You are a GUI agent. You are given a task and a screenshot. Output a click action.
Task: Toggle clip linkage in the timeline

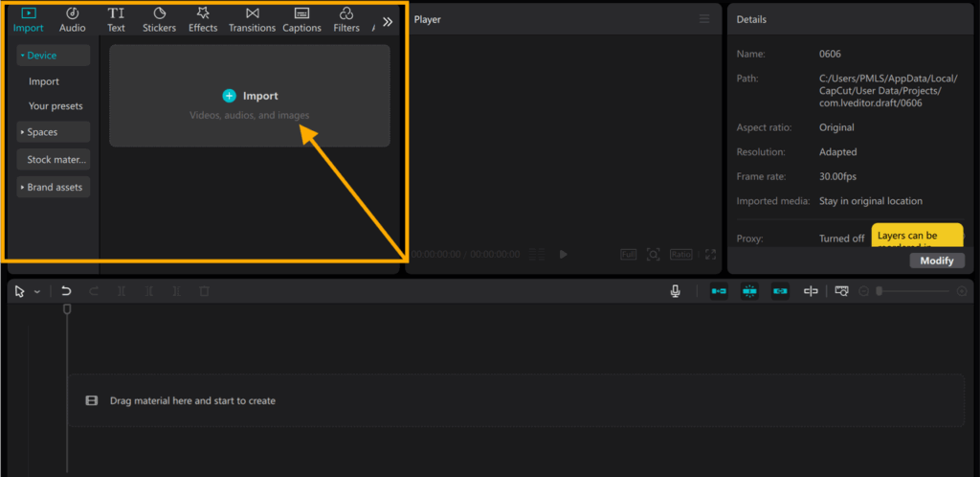(x=780, y=291)
